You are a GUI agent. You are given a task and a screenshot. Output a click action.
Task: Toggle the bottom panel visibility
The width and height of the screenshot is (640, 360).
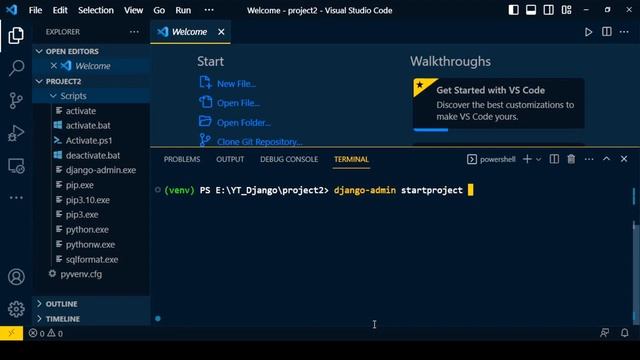(x=531, y=10)
